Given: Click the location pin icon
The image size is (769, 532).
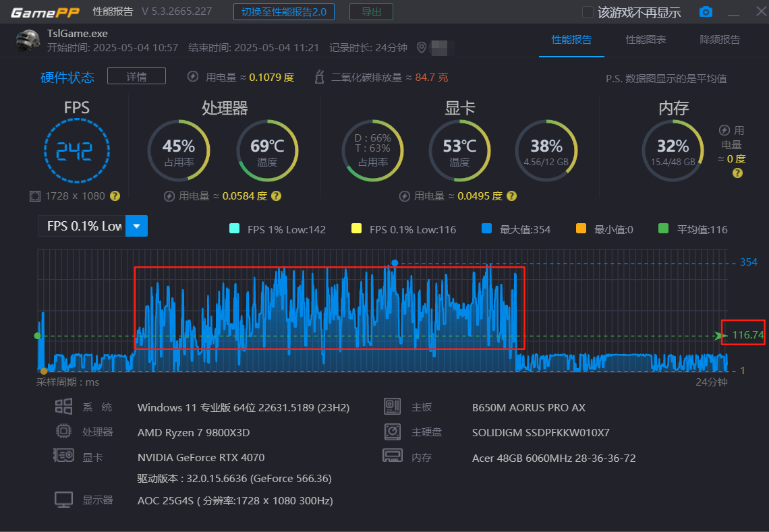Looking at the screenshot, I should pos(421,48).
